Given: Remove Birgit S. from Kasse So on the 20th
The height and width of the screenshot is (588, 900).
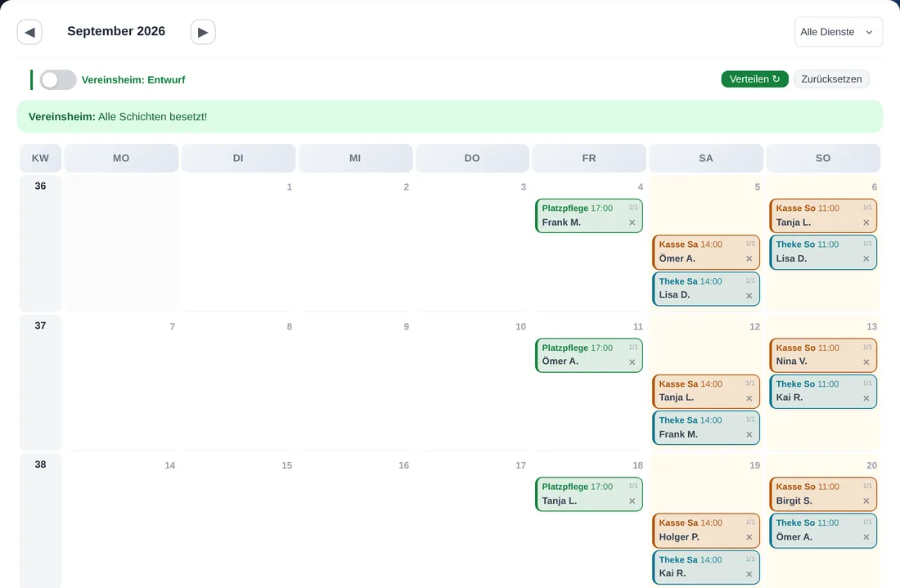Looking at the screenshot, I should pyautogui.click(x=866, y=501).
